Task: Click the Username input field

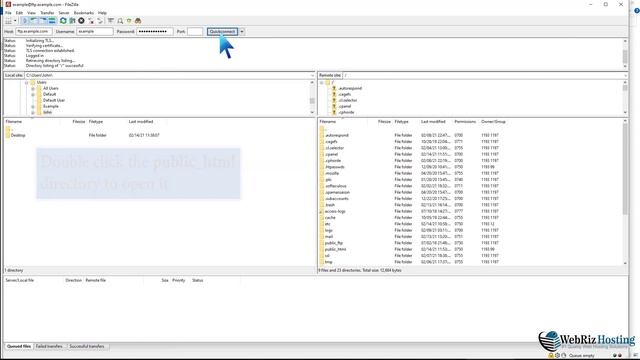Action: point(95,31)
